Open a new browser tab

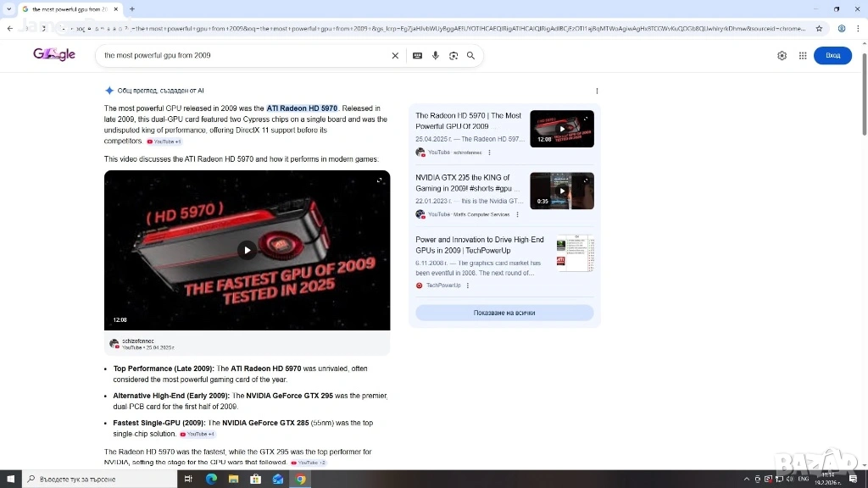(x=132, y=8)
